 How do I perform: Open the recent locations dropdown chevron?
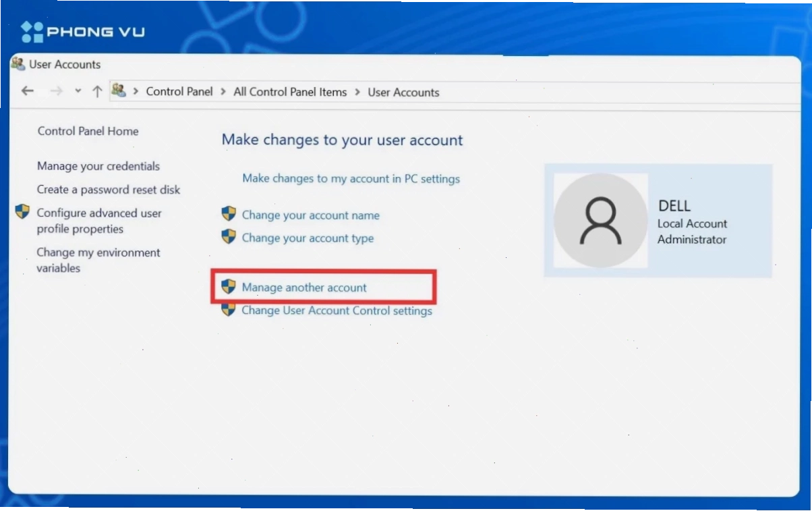coord(78,91)
